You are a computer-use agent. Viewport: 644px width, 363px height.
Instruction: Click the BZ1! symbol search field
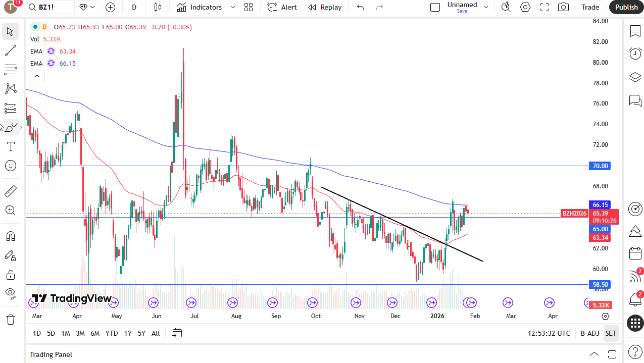coord(49,7)
